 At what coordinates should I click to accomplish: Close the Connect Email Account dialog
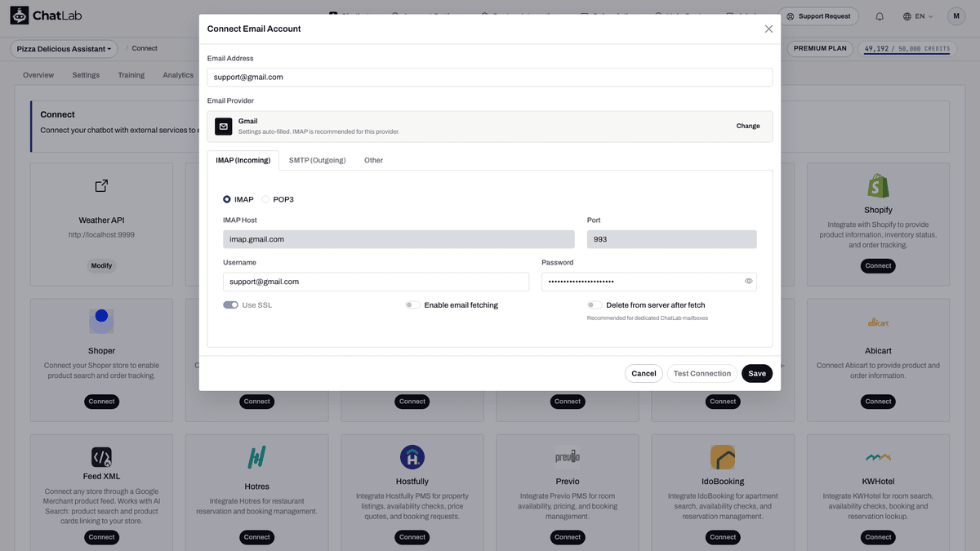point(768,29)
